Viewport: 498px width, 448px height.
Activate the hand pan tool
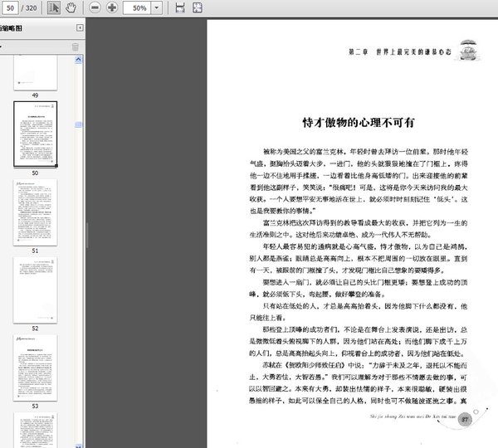pos(71,7)
